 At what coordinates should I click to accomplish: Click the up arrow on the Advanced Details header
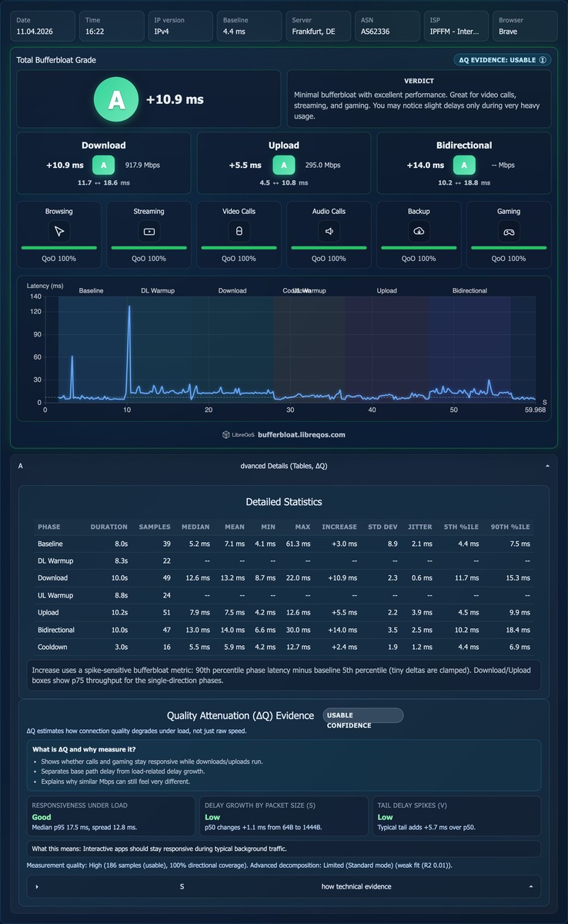coord(547,466)
